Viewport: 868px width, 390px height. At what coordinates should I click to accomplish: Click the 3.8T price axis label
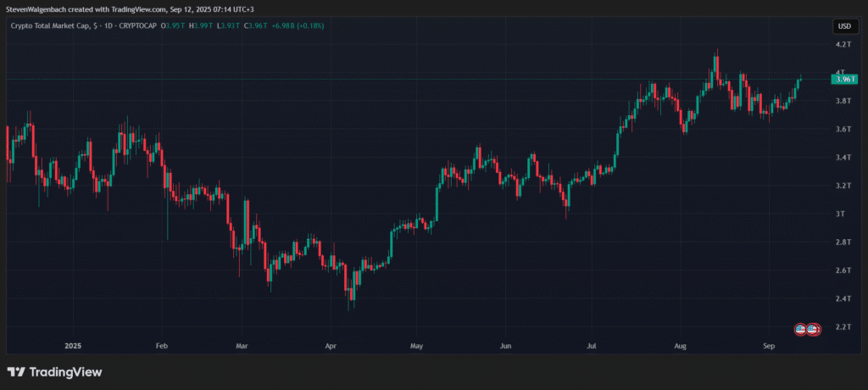click(843, 101)
